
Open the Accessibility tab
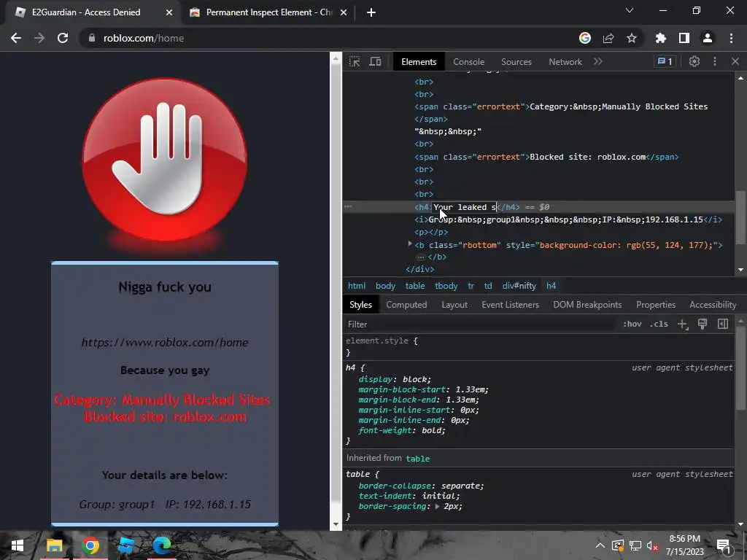click(x=712, y=305)
